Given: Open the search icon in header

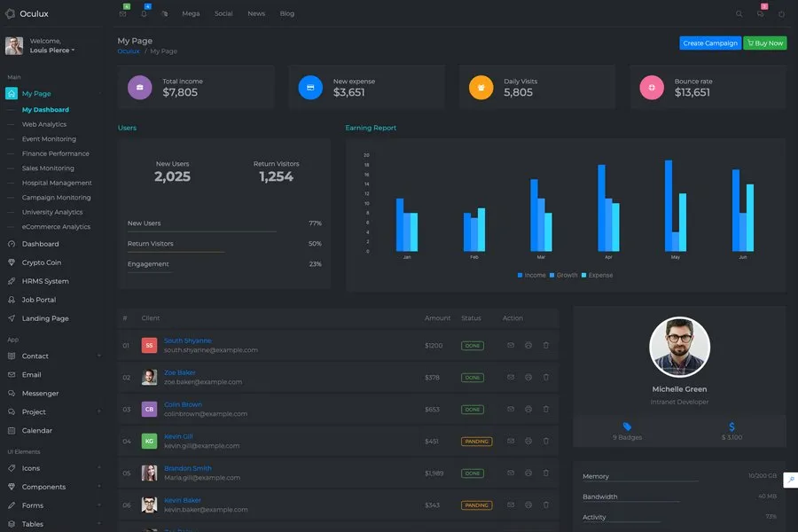Looking at the screenshot, I should 739,14.
